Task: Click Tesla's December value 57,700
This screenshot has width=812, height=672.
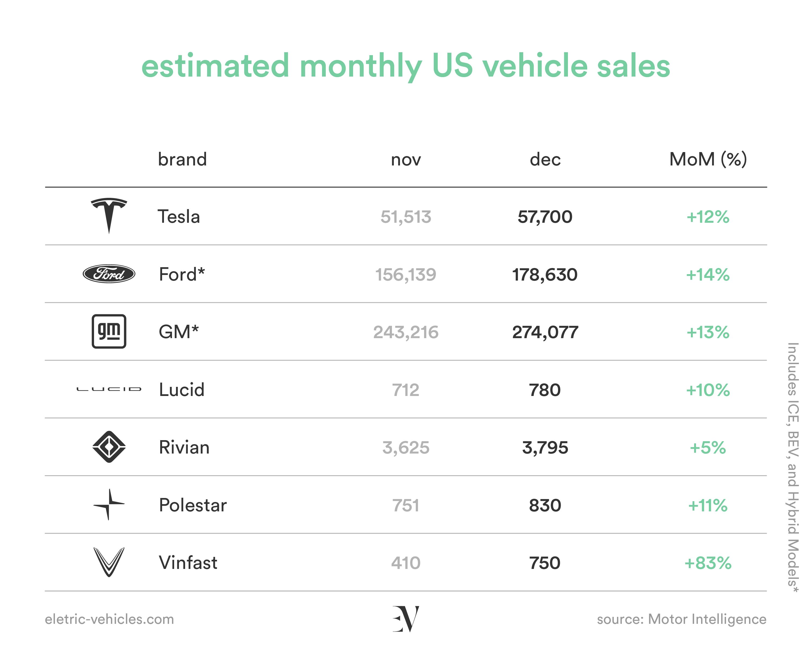Action: coord(545,217)
